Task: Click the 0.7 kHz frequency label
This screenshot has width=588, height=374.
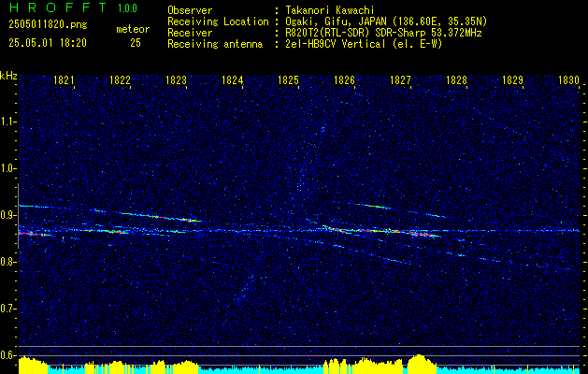Action: (x=8, y=309)
